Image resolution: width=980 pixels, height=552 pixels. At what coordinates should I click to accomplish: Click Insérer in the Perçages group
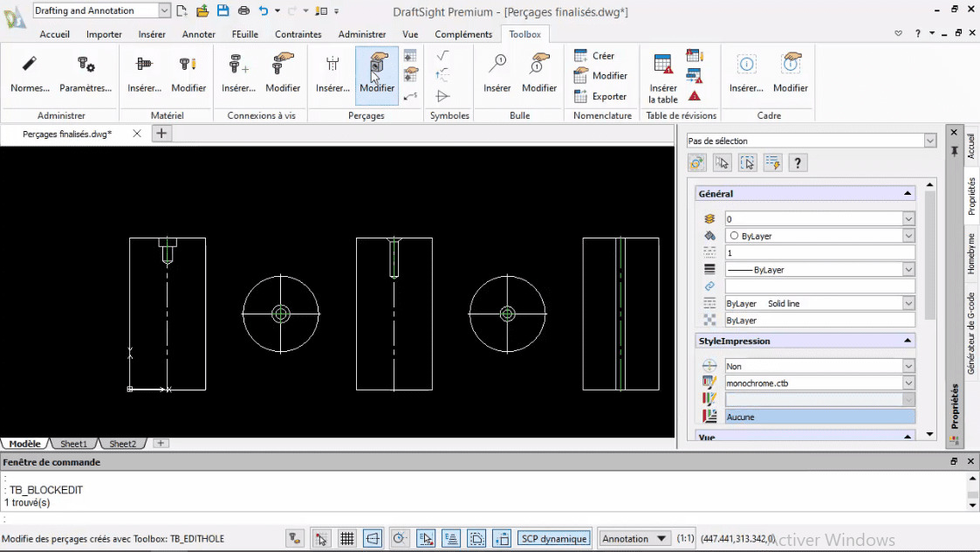pos(332,74)
